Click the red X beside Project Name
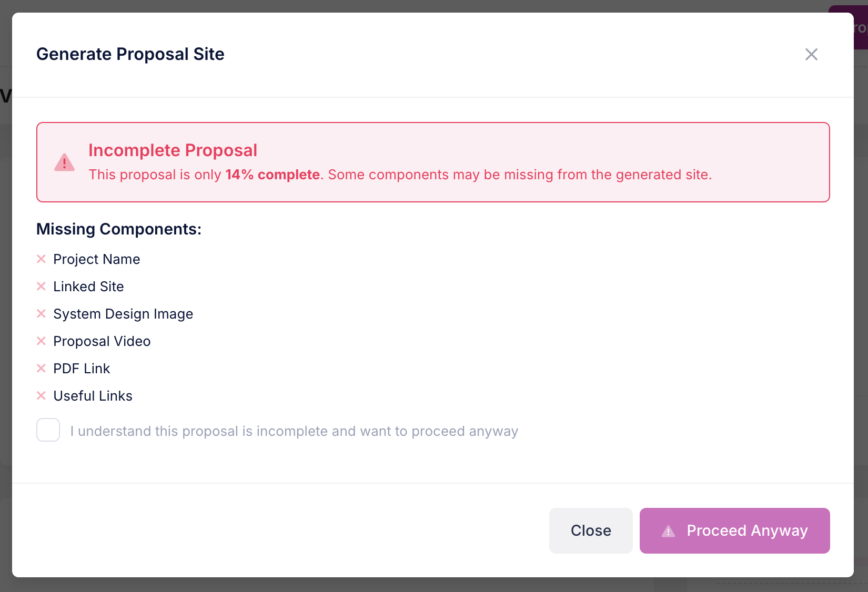The height and width of the screenshot is (592, 868). [x=42, y=259]
